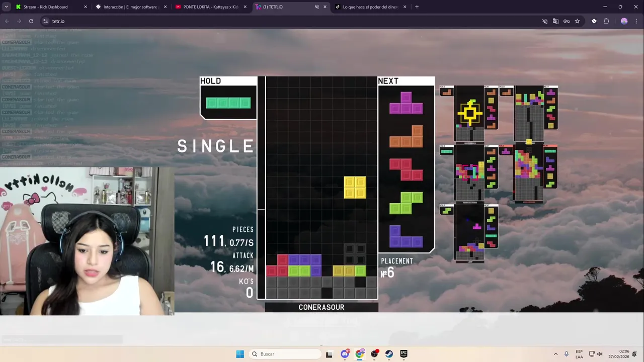
Task: Click the KO'S counter label
Action: coord(247,282)
